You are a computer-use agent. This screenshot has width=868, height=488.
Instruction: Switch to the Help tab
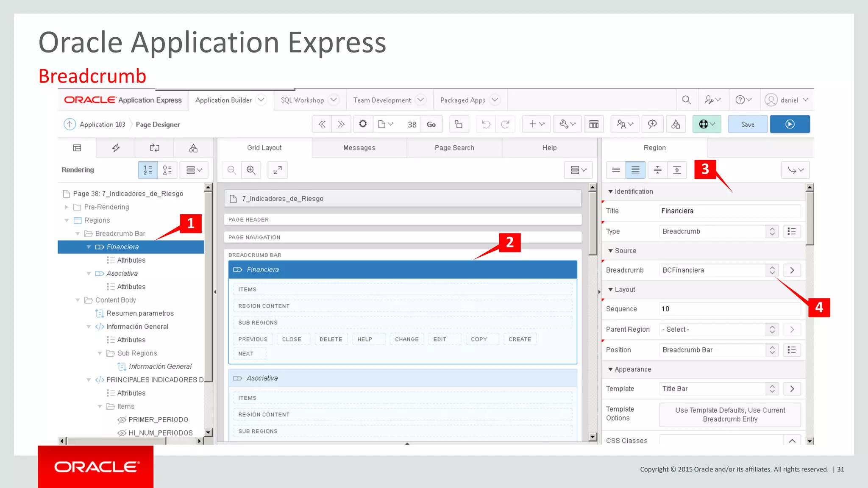pyautogui.click(x=549, y=148)
